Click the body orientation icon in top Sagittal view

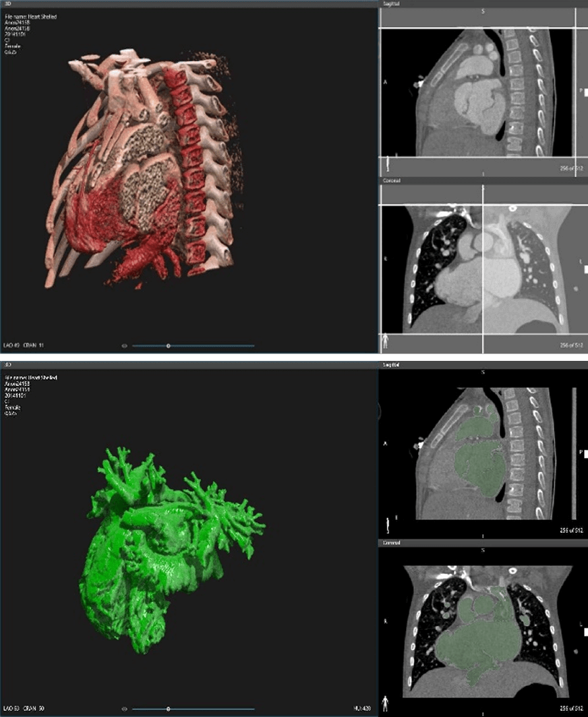388,164
